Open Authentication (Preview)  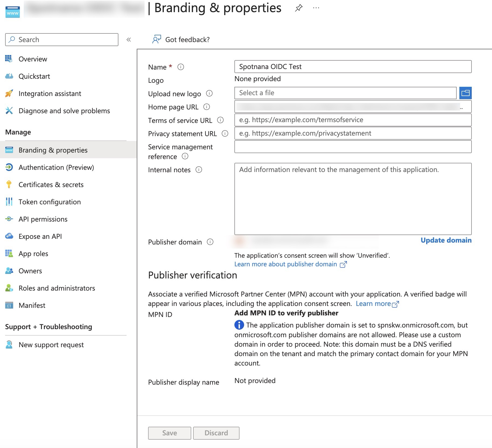56,167
